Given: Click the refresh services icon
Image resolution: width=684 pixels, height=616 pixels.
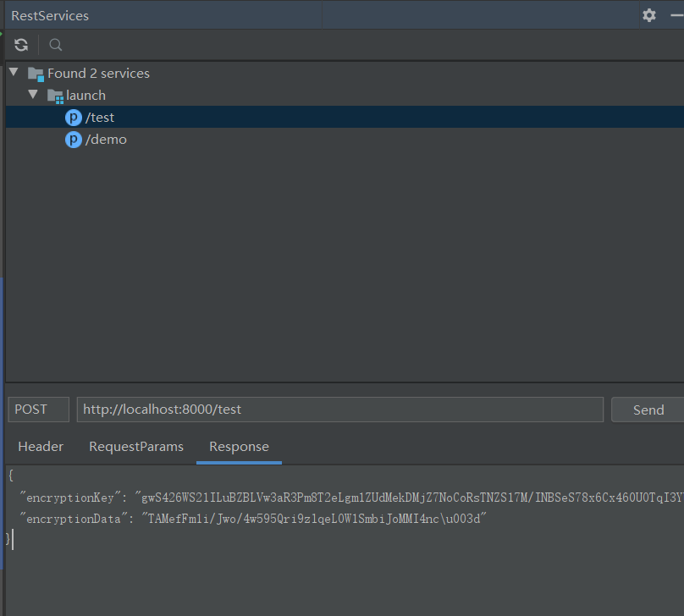Looking at the screenshot, I should pos(21,45).
